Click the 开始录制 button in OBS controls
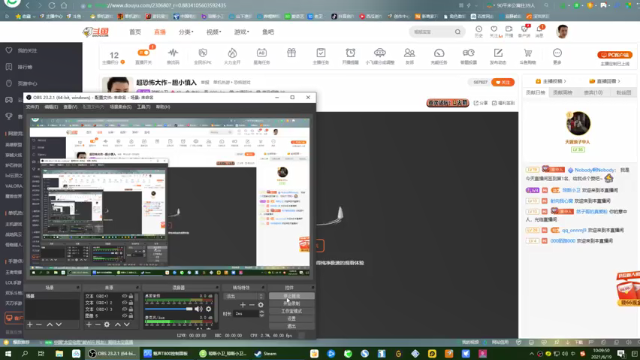Viewport: 640px width, 360px height. point(291,304)
